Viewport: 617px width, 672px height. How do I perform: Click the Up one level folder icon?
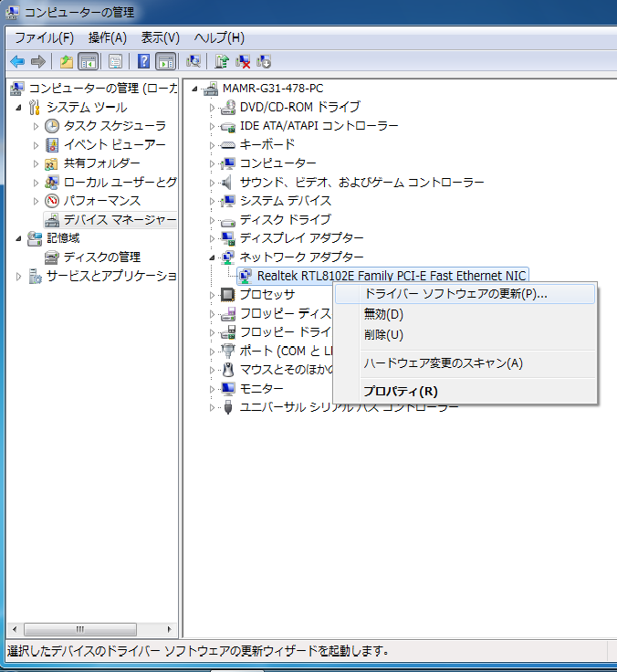[x=67, y=61]
